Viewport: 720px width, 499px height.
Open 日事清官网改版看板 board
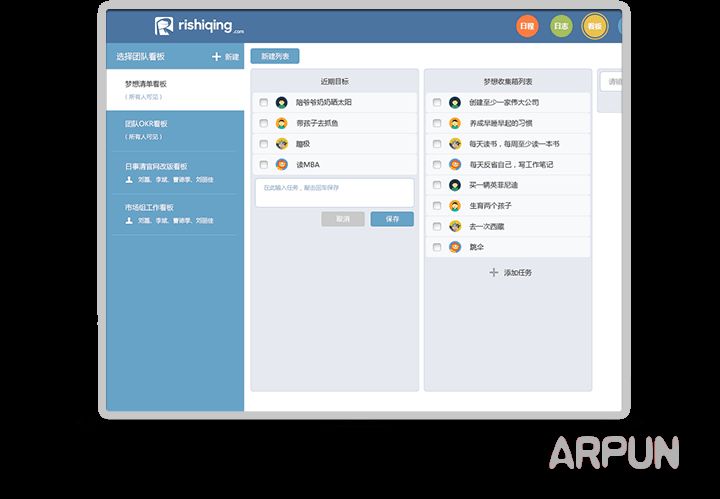(x=156, y=167)
